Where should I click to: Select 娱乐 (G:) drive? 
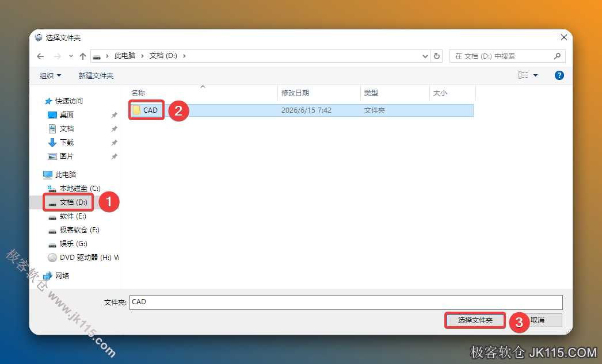click(73, 244)
